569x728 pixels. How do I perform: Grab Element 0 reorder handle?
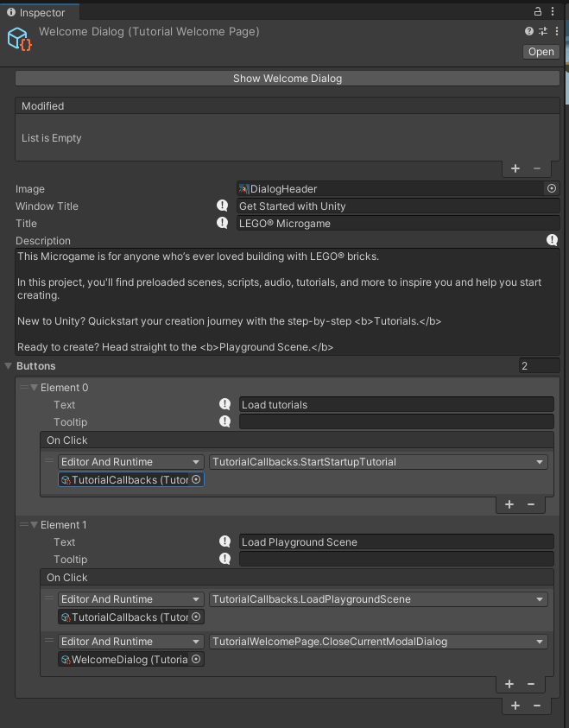click(x=23, y=387)
